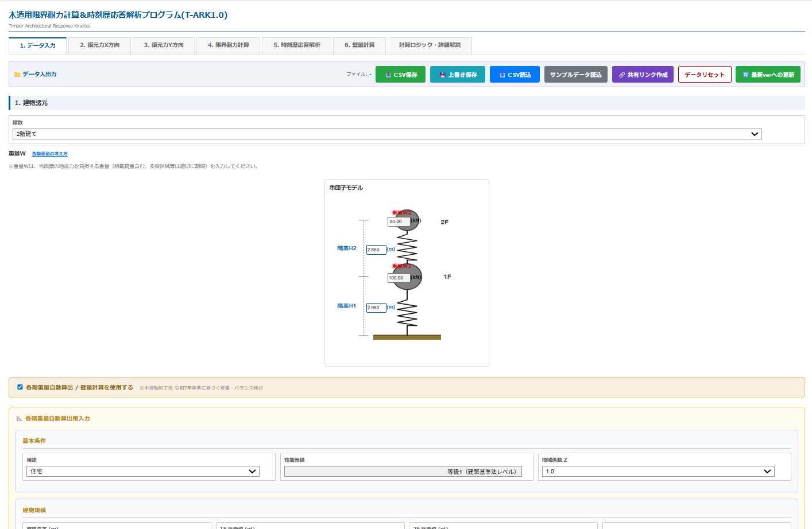Click the W2 weight field showing 80.00
This screenshot has width=812, height=529.
[399, 221]
